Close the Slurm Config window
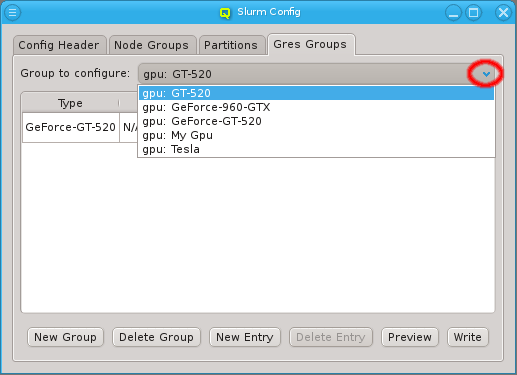Screen dimensions: 517x375 503,13
